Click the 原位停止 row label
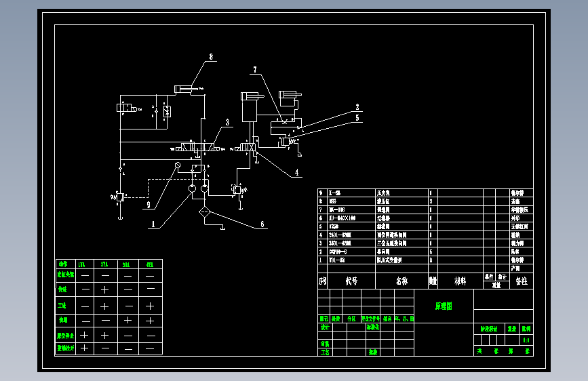 [65, 336]
